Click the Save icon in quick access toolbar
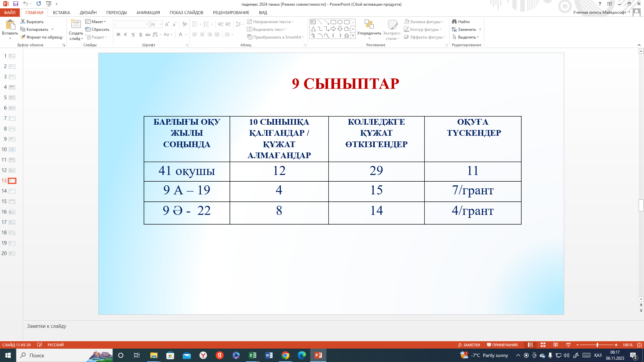644x362 pixels. [15, 4]
